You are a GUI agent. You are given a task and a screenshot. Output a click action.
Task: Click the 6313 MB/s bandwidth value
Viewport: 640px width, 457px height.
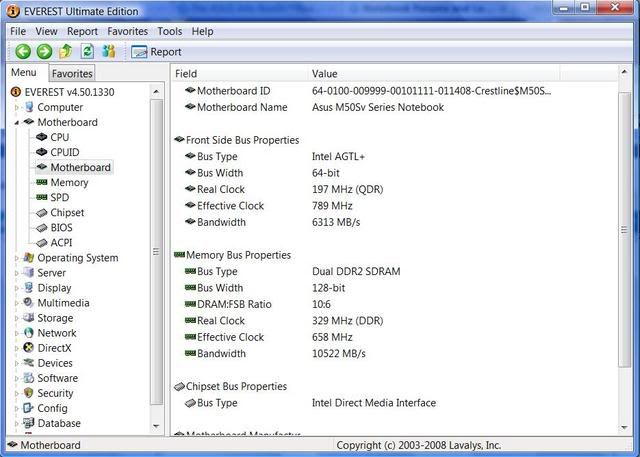336,222
